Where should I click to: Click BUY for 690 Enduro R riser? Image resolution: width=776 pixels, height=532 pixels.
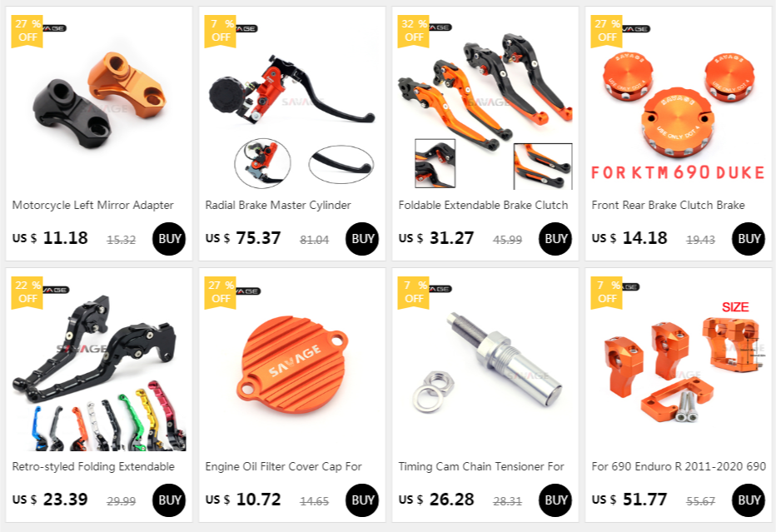pos(749,500)
